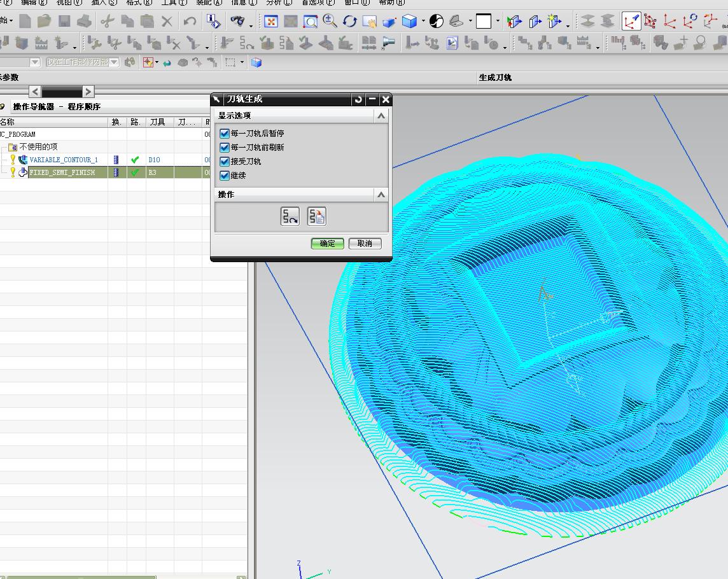This screenshot has height=579, width=728.
Task: Open the background color dropdown arrow
Action: pos(498,22)
